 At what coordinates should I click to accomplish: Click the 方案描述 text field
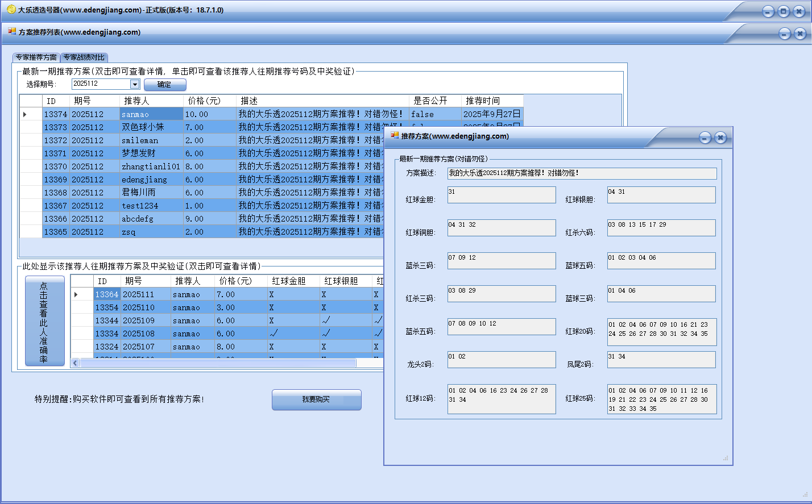[582, 173]
